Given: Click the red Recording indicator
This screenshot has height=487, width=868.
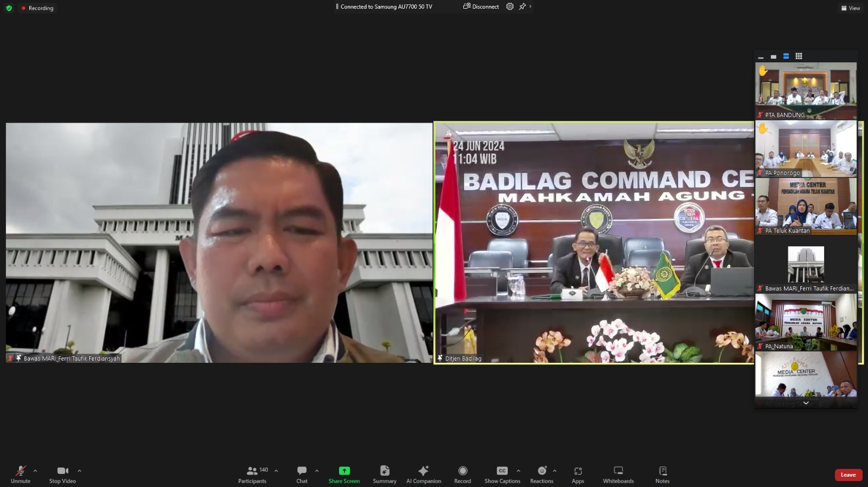Looking at the screenshot, I should pyautogui.click(x=37, y=8).
